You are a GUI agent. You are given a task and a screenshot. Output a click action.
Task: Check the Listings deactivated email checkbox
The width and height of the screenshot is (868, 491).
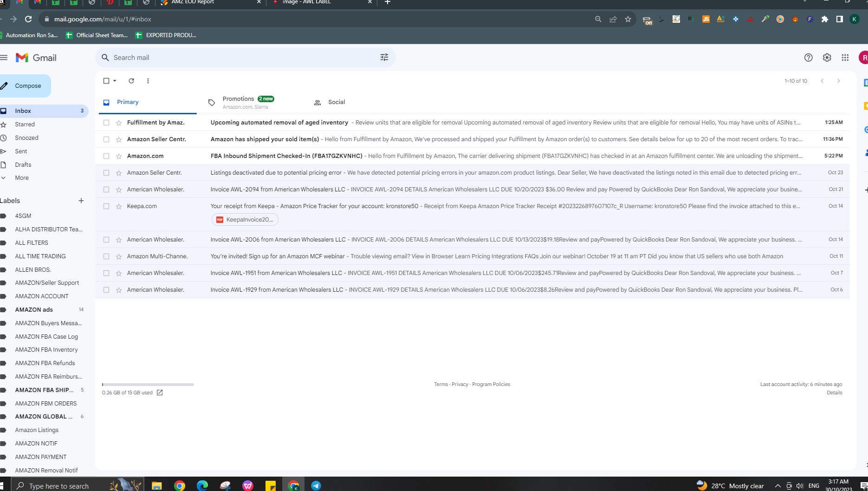[106, 173]
